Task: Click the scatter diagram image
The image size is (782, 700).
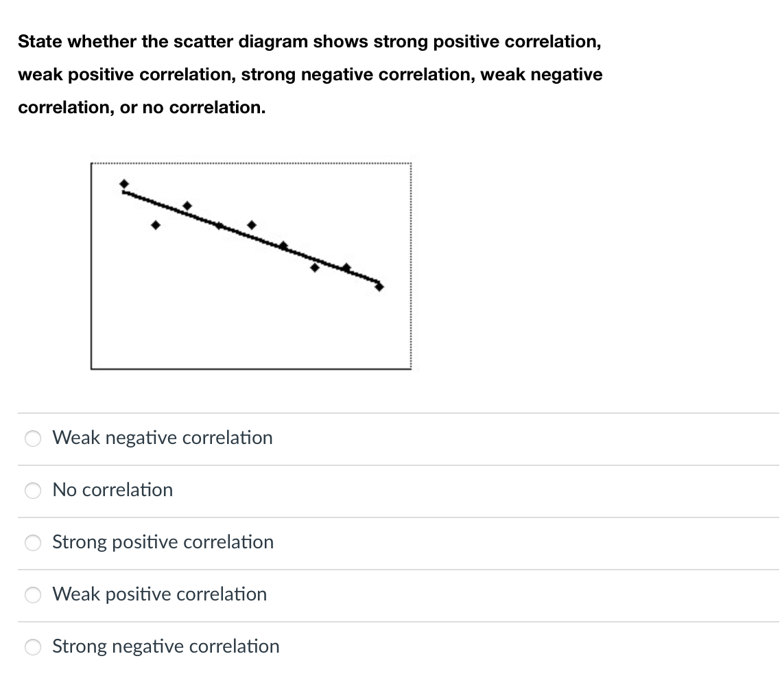Action: point(251,264)
